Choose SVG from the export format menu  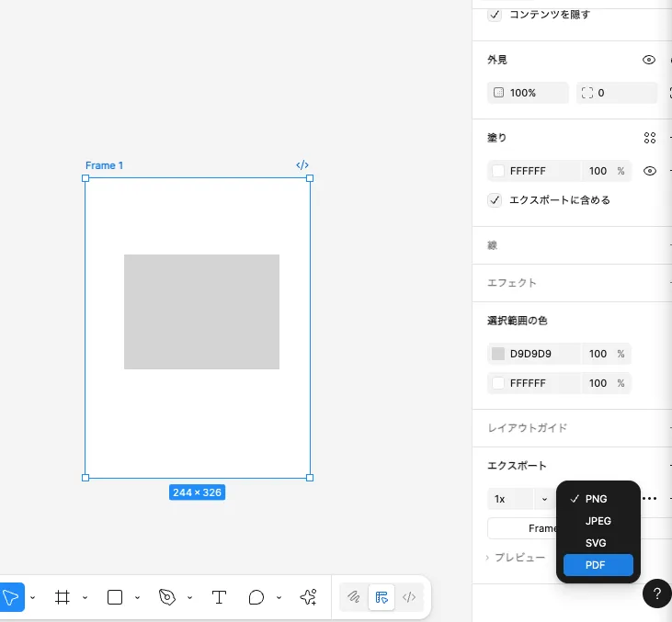[x=595, y=543]
